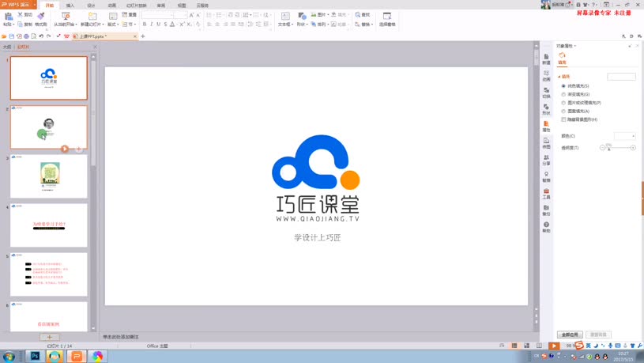This screenshot has height=363, width=644.
Task: Switch to reading view in status bar
Action: point(539,346)
